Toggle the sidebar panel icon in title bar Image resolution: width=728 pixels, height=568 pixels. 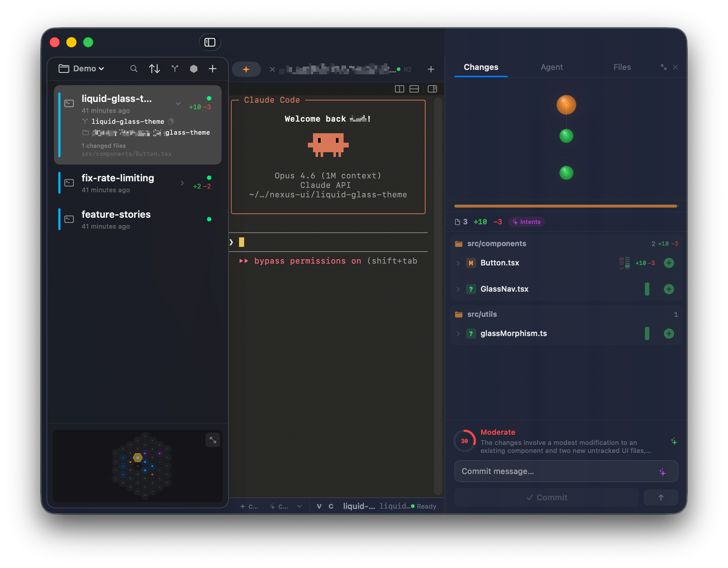coord(210,42)
